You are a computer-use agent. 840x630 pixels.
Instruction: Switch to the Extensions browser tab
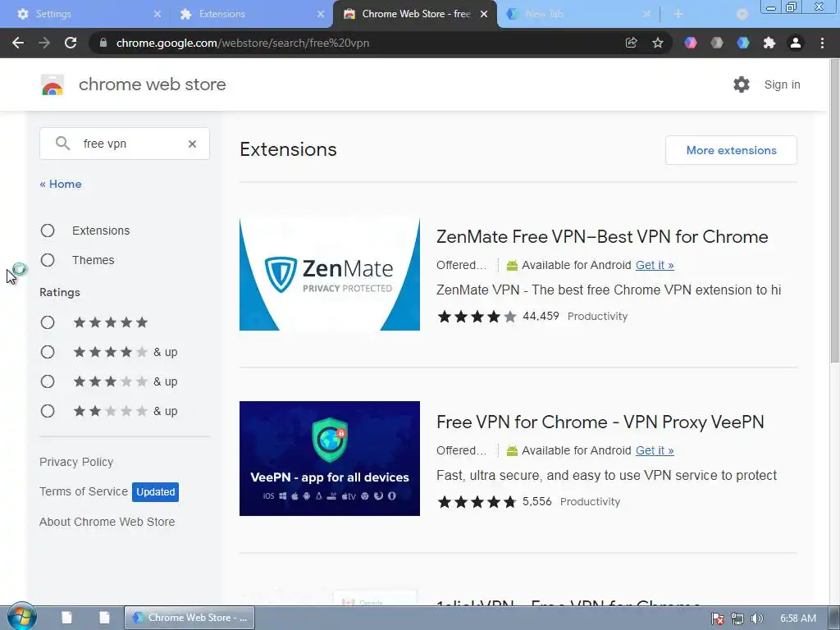249,14
